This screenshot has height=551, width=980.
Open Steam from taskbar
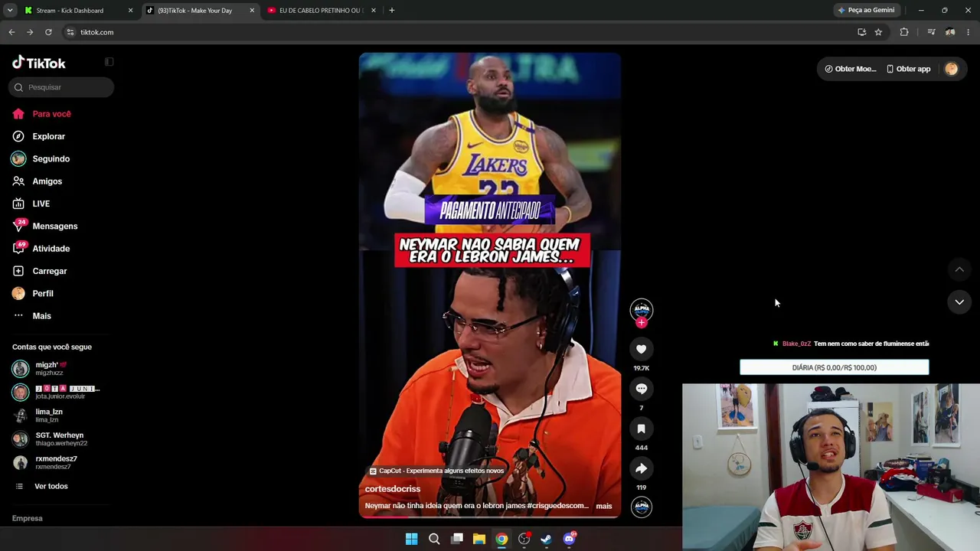point(546,539)
